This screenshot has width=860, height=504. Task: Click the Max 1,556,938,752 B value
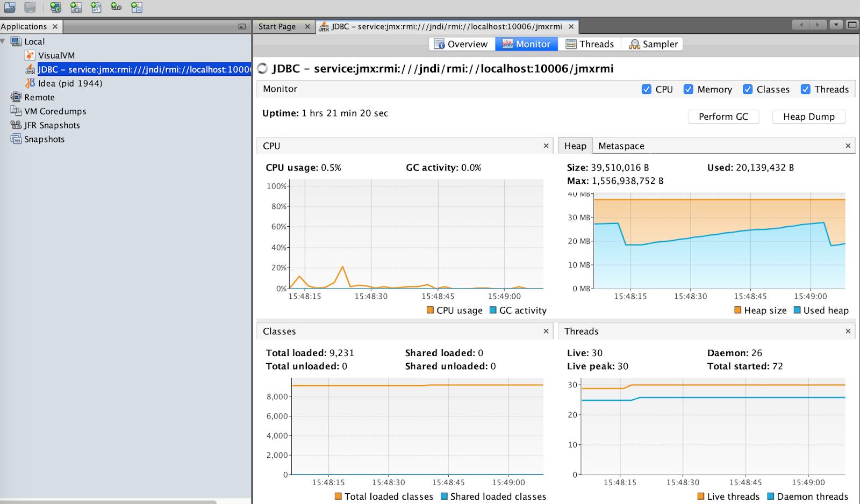(628, 181)
